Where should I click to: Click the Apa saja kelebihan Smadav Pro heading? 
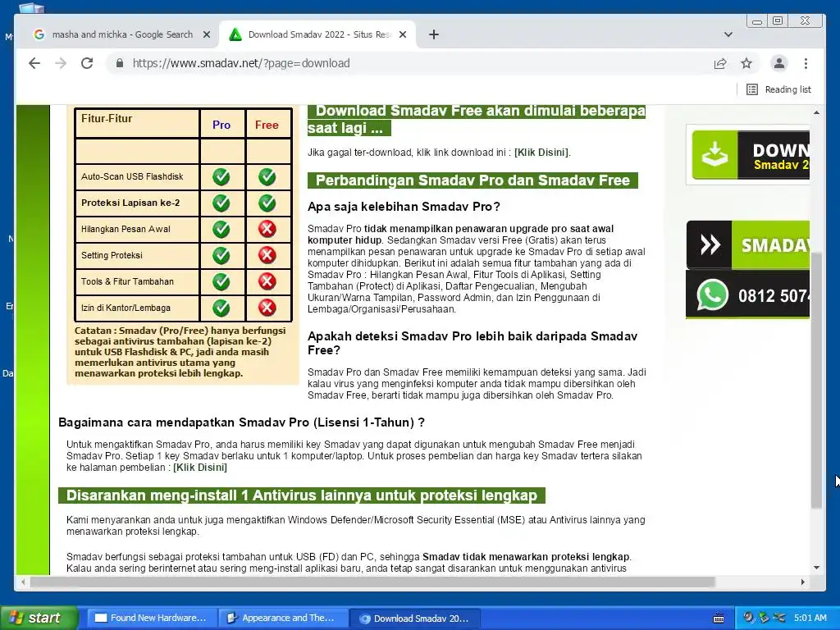404,207
